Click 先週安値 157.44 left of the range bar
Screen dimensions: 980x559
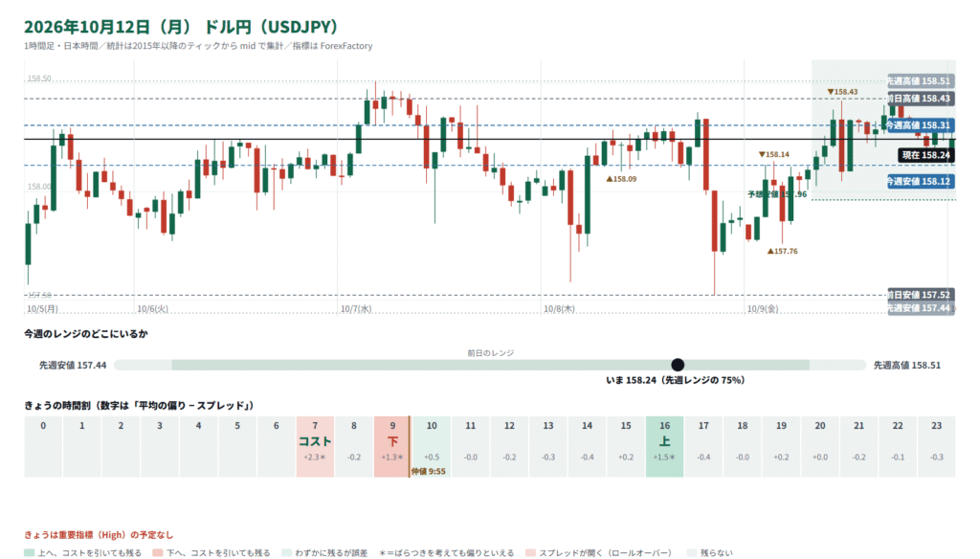(x=73, y=365)
